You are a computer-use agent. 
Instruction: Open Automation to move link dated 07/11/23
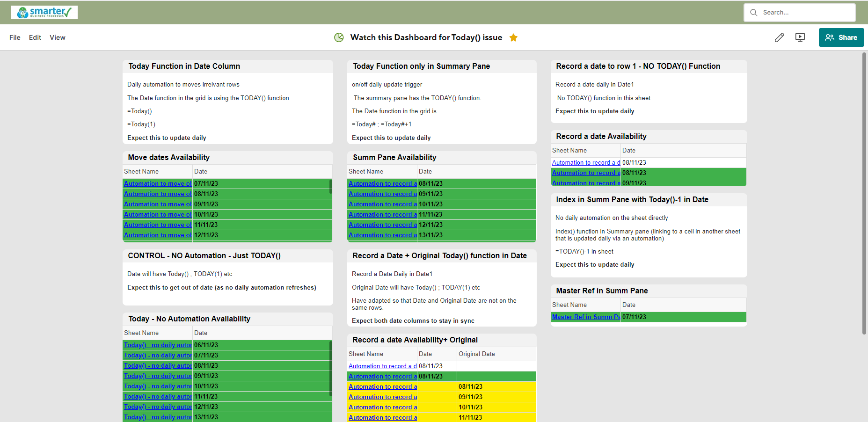pos(158,184)
